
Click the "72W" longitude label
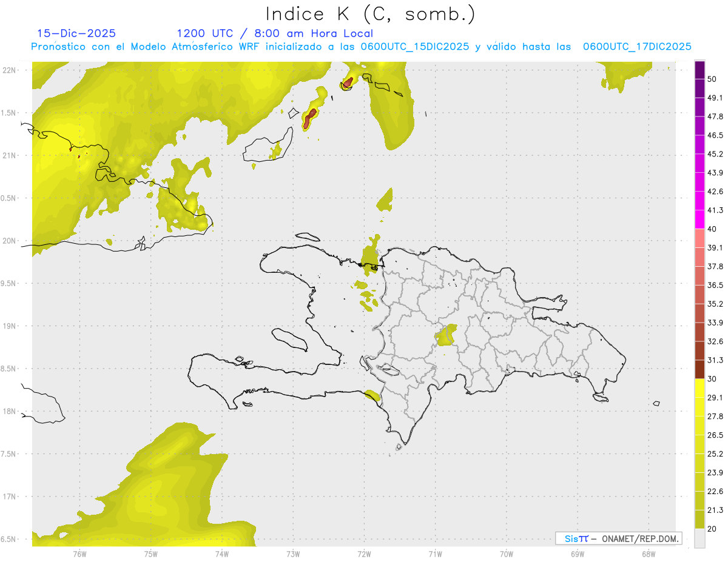[x=364, y=554]
